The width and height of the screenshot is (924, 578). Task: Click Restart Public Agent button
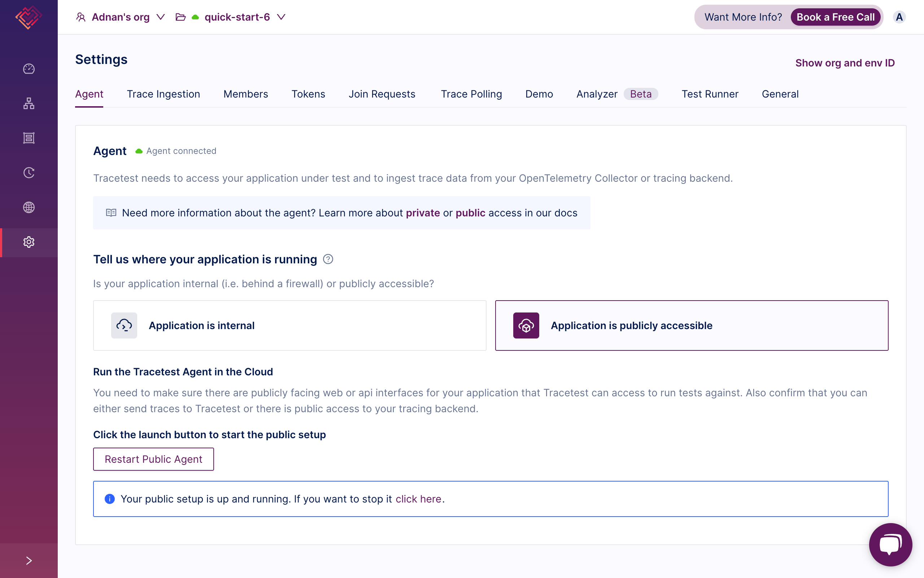(153, 459)
